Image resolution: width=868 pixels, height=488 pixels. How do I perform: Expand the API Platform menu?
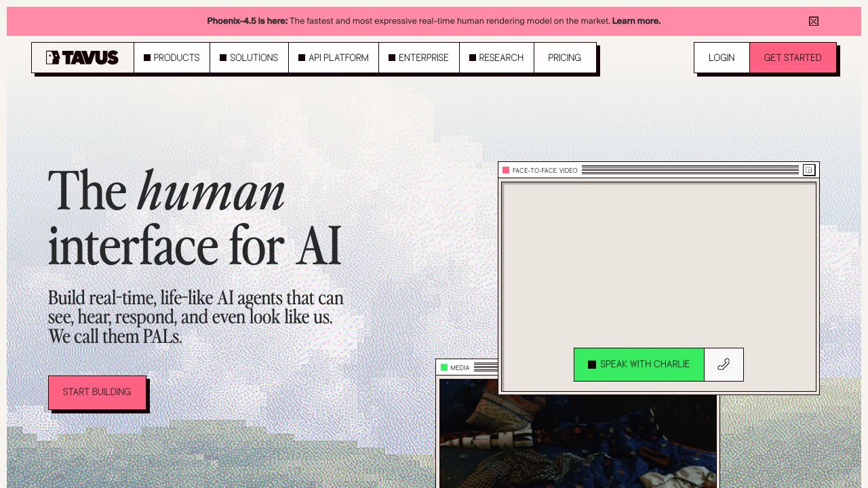click(334, 58)
